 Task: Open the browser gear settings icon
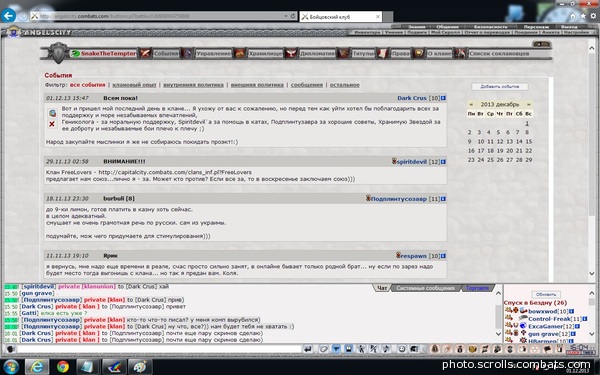593,16
